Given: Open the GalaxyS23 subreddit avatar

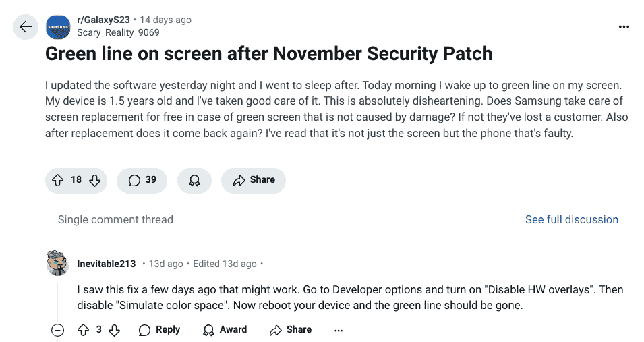Looking at the screenshot, I should [x=59, y=27].
